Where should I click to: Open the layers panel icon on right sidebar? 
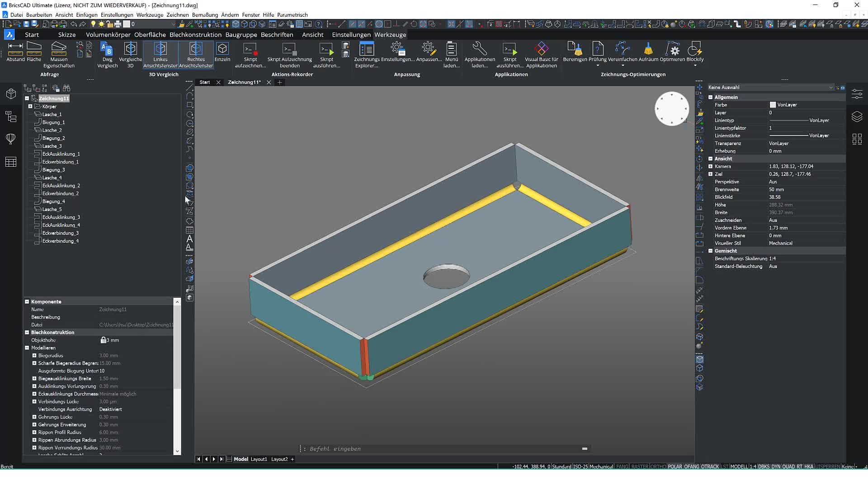[x=857, y=117]
